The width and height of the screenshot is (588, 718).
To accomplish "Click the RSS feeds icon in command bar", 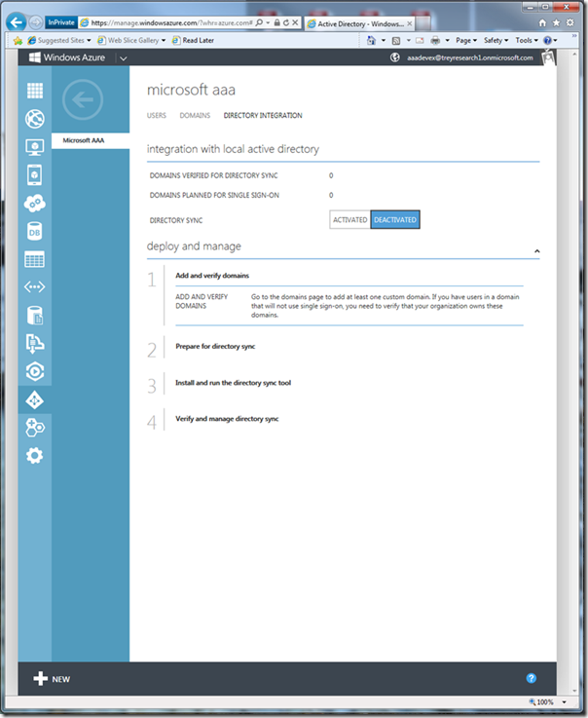I will 396,40.
